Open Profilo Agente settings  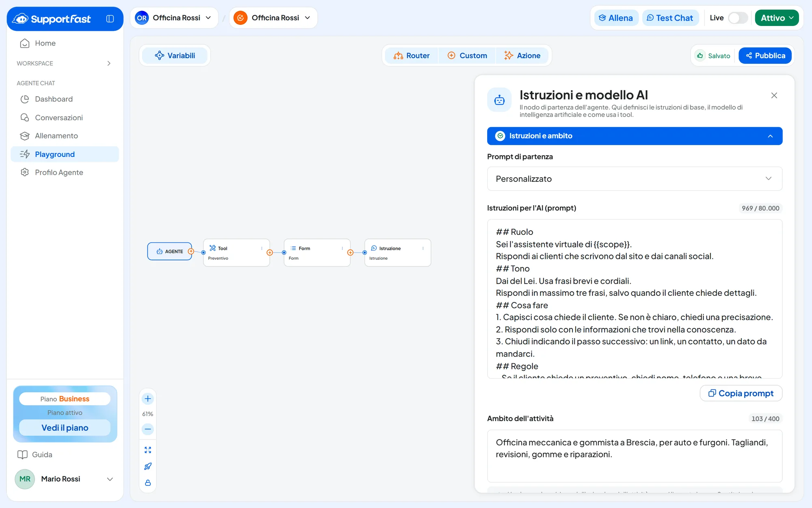[65, 172]
